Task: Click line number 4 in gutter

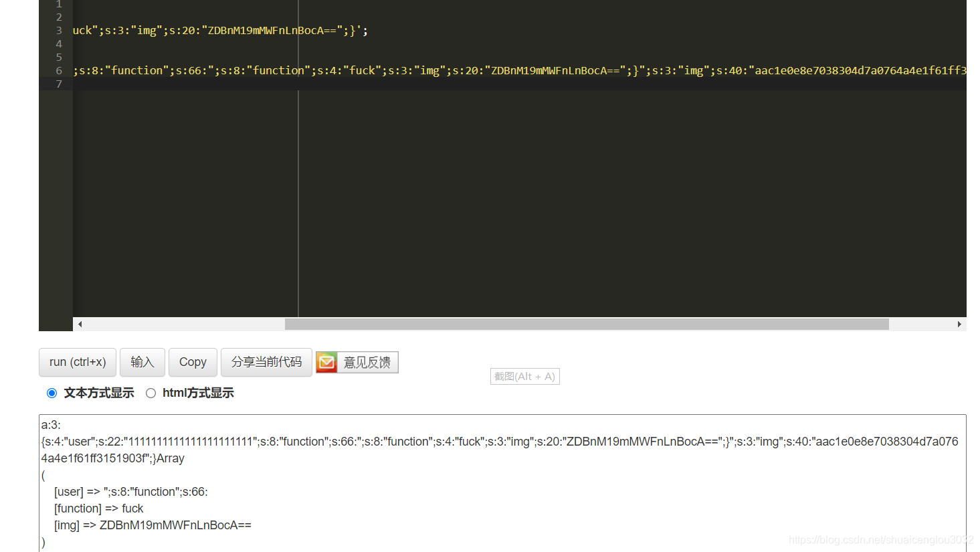Action: coord(59,43)
